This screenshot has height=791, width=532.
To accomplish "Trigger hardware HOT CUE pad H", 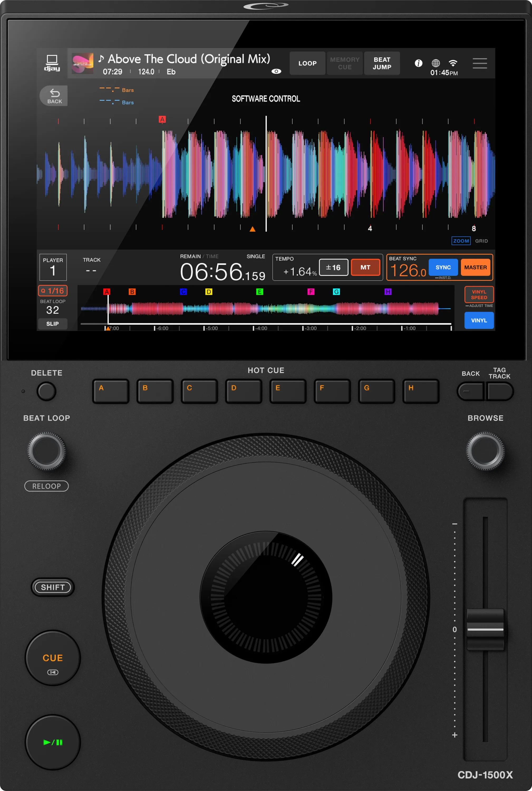I will pos(421,391).
